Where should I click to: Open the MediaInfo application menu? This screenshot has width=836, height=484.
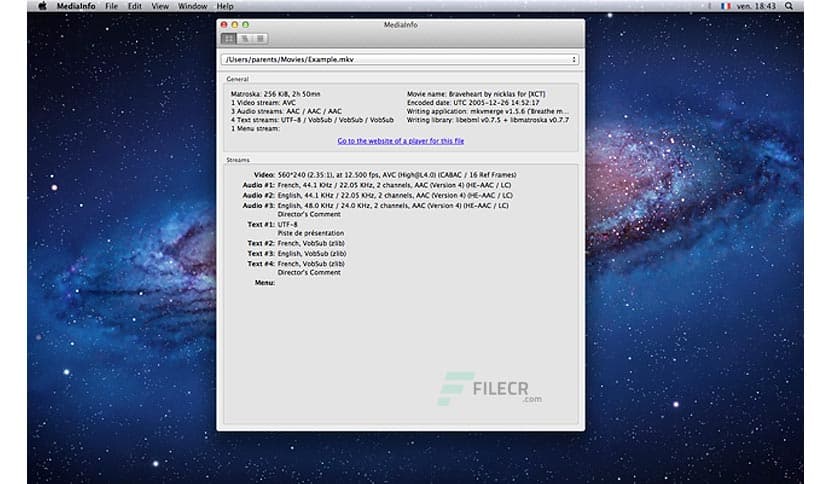[x=76, y=6]
